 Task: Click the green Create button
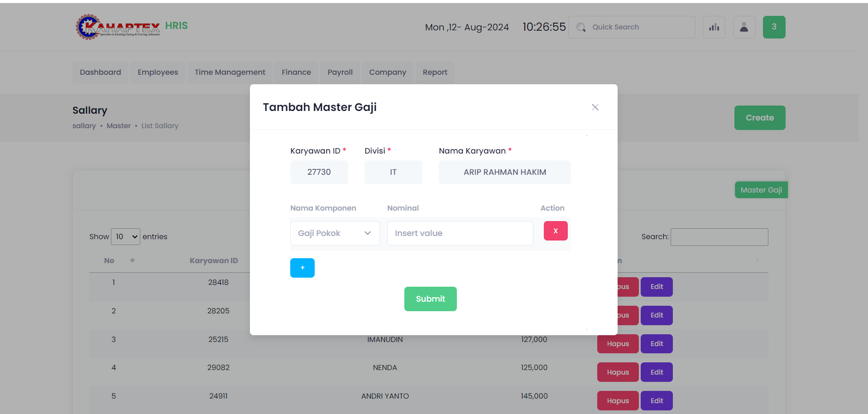coord(759,118)
